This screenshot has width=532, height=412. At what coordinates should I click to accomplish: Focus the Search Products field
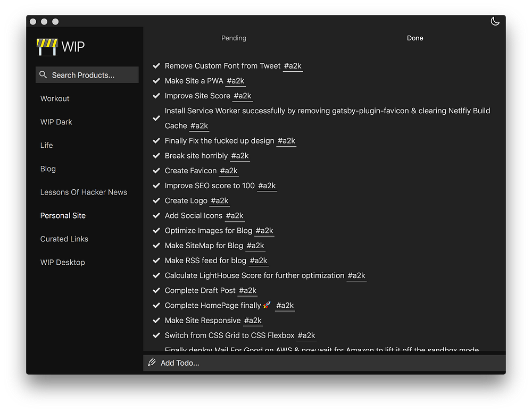90,75
